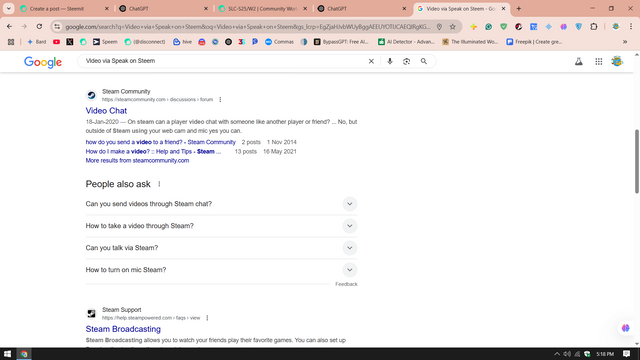Open the AI Detector bookmark
Image resolution: width=640 pixels, height=360 pixels.
tap(406, 42)
